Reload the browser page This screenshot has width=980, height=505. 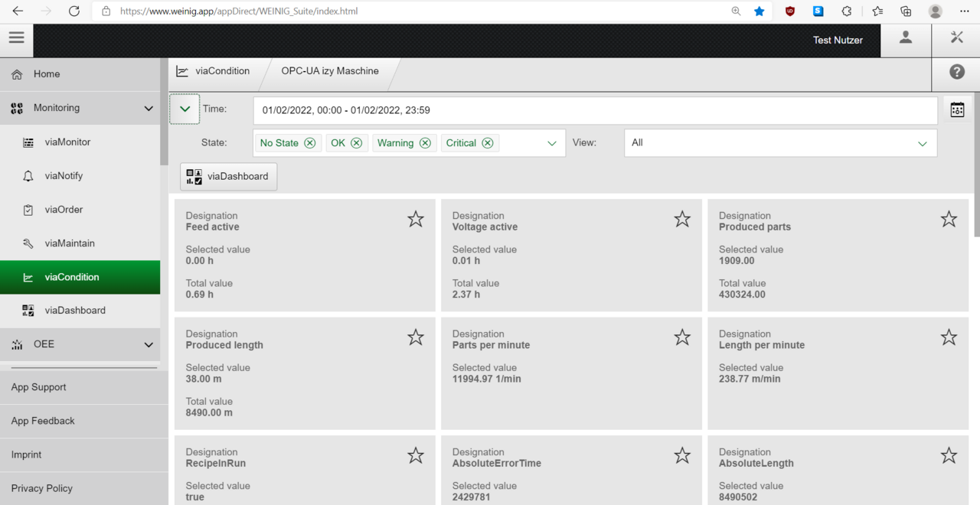click(x=73, y=11)
